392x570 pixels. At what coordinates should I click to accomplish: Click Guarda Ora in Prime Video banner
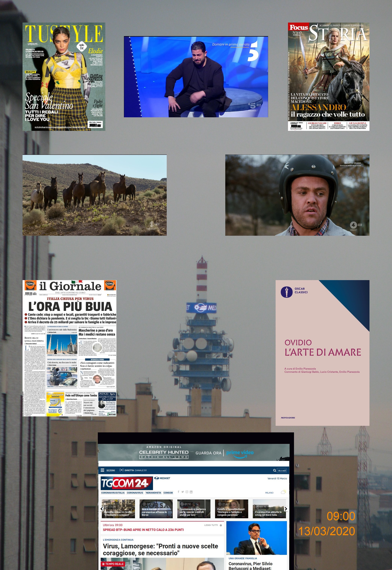(208, 453)
